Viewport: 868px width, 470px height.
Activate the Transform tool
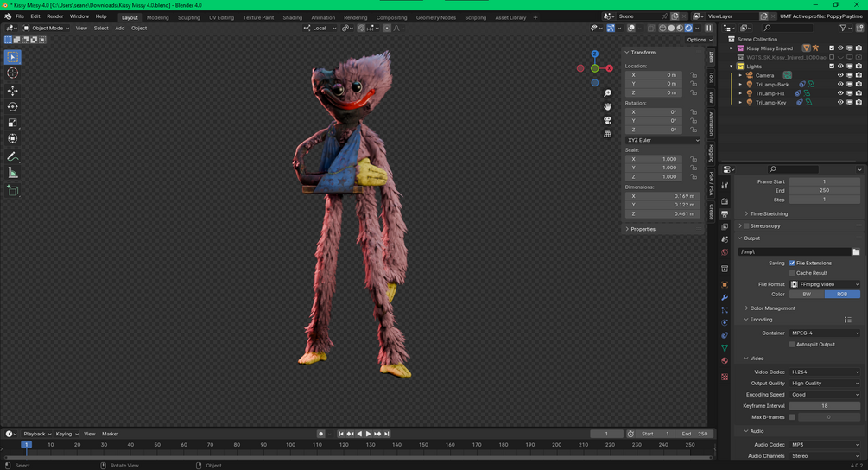[13, 138]
